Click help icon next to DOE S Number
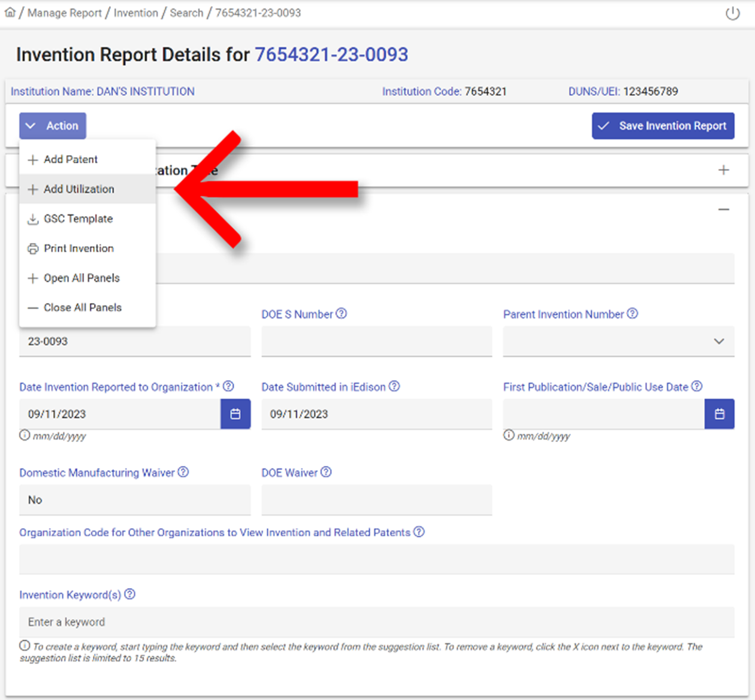 coord(341,314)
